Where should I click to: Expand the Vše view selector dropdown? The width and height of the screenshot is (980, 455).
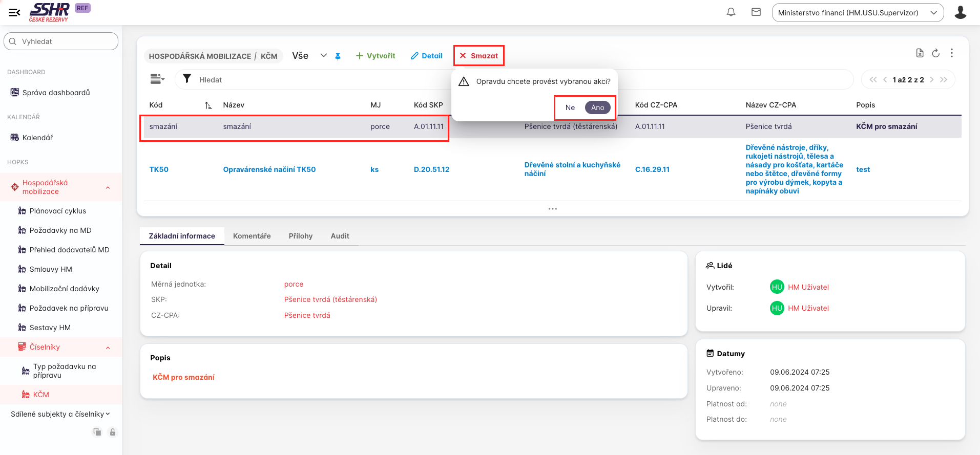point(323,55)
